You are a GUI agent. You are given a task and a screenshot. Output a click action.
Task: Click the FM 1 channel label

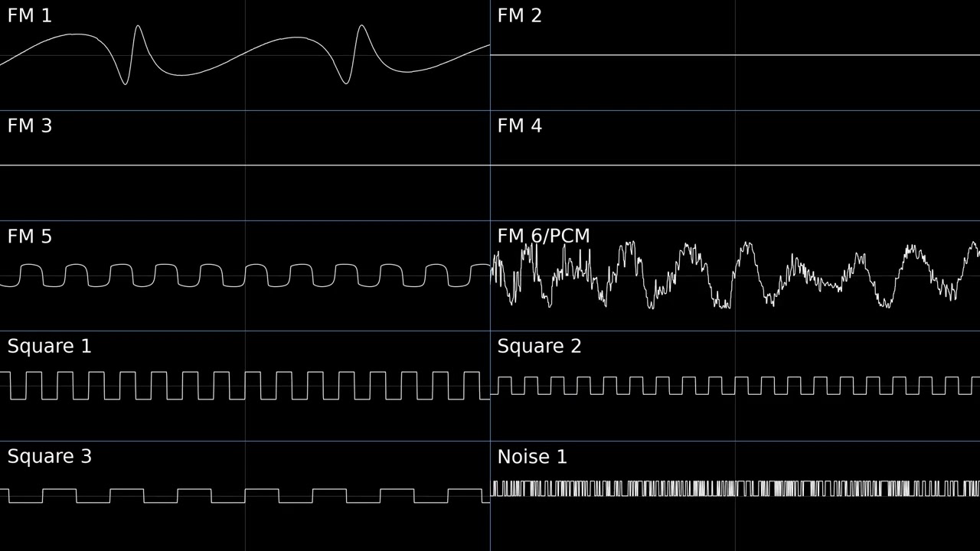(x=30, y=16)
